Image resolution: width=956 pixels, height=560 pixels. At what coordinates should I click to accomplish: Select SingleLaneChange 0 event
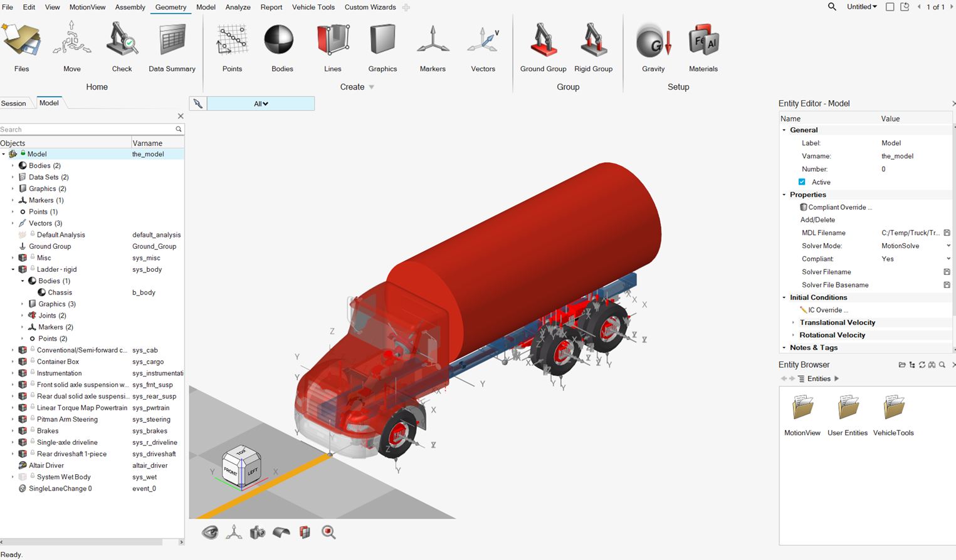coord(60,489)
